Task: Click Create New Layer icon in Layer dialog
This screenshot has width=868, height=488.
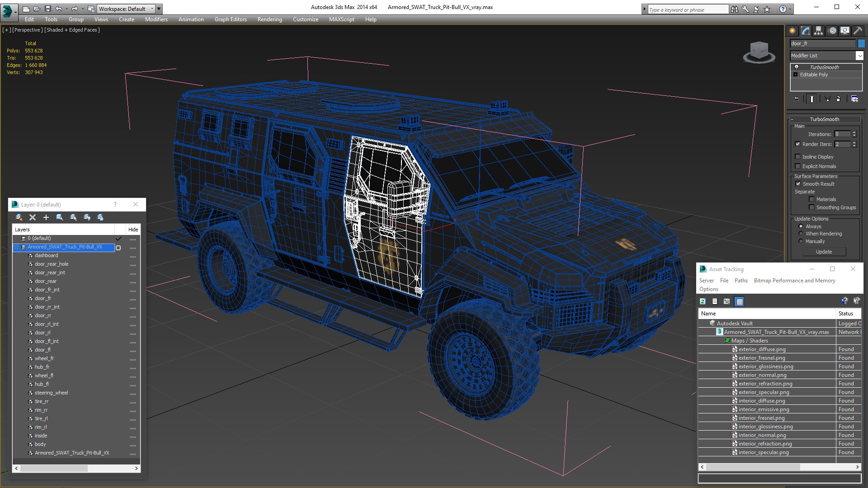Action: coord(19,217)
